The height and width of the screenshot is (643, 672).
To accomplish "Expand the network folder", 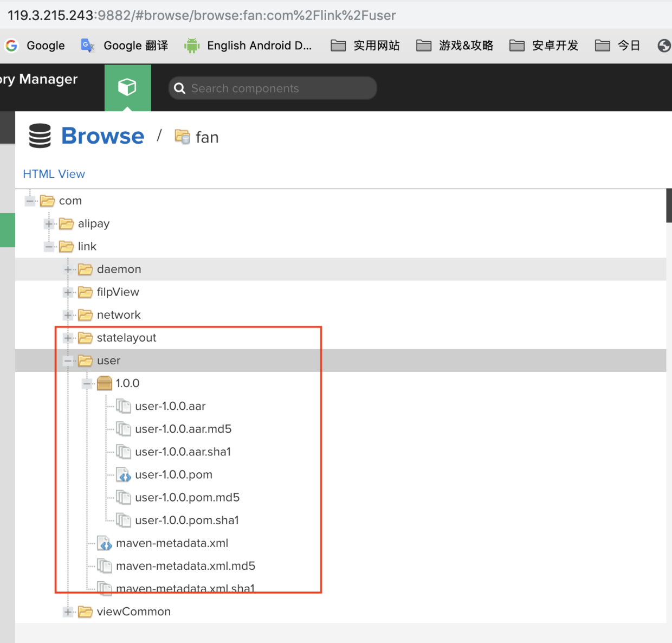I will click(x=68, y=315).
